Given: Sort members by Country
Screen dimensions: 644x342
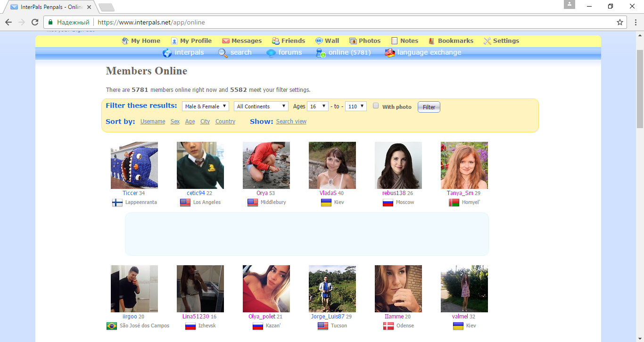Looking at the screenshot, I should [225, 122].
